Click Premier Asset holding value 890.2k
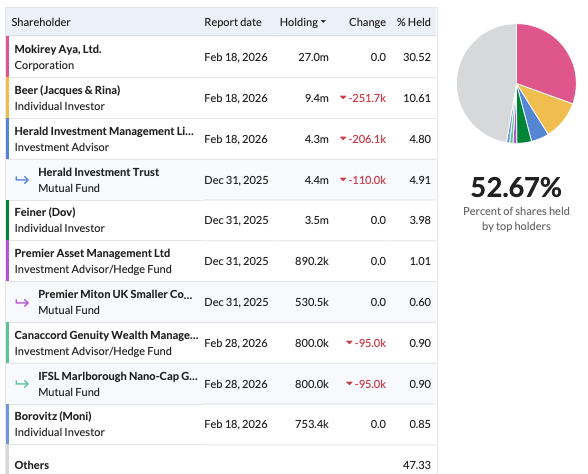Image resolution: width=588 pixels, height=474 pixels. (312, 261)
